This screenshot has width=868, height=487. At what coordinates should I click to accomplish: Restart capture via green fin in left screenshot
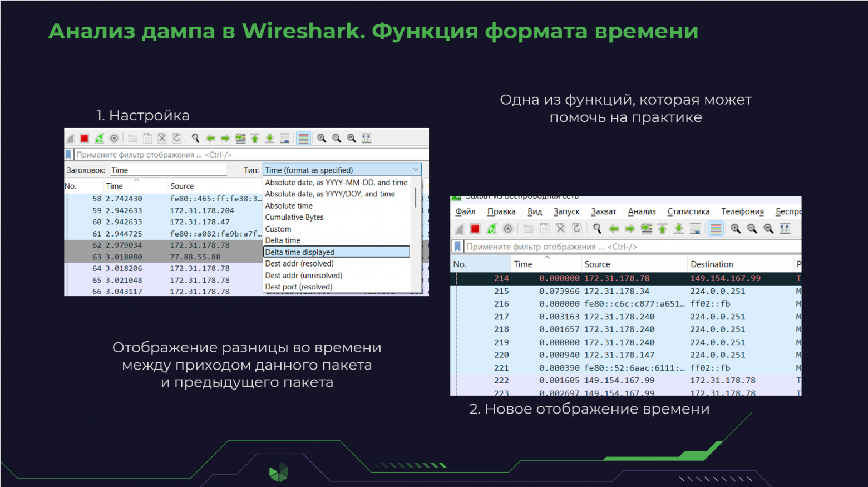pyautogui.click(x=99, y=139)
